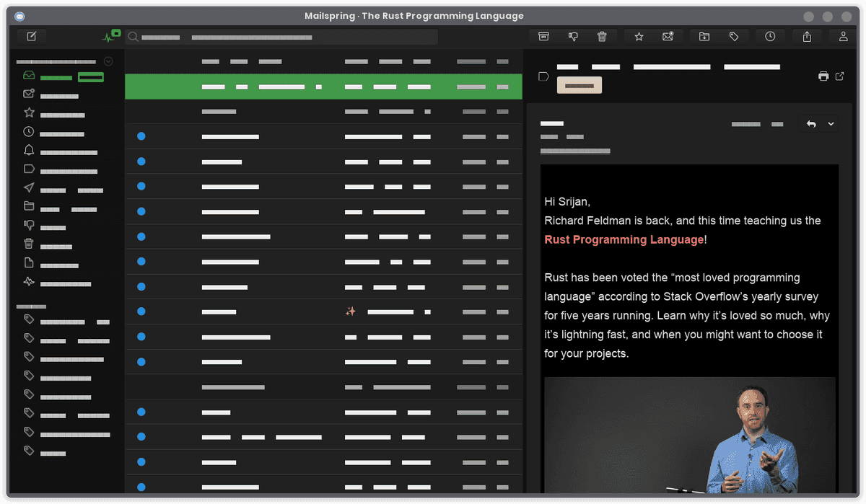Reply to the message with the arrow button
The image size is (866, 504).
pyautogui.click(x=811, y=124)
